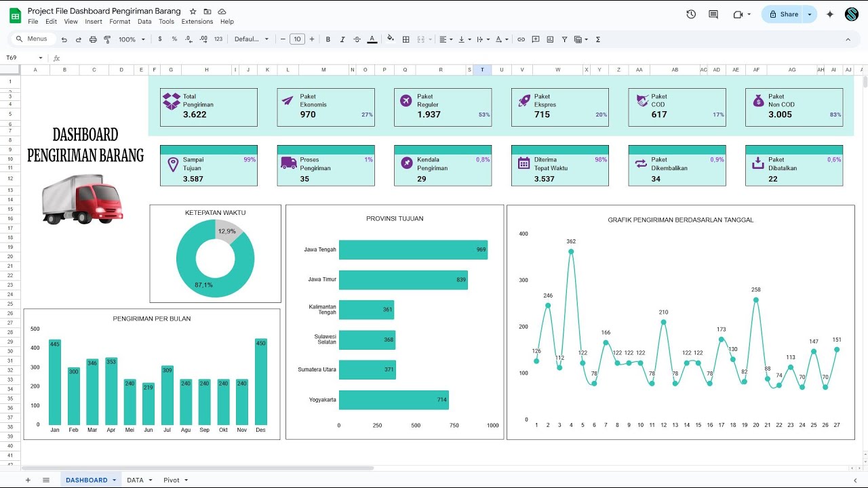This screenshot has height=488, width=868.
Task: Activate the paint format roller tool
Action: (x=107, y=39)
